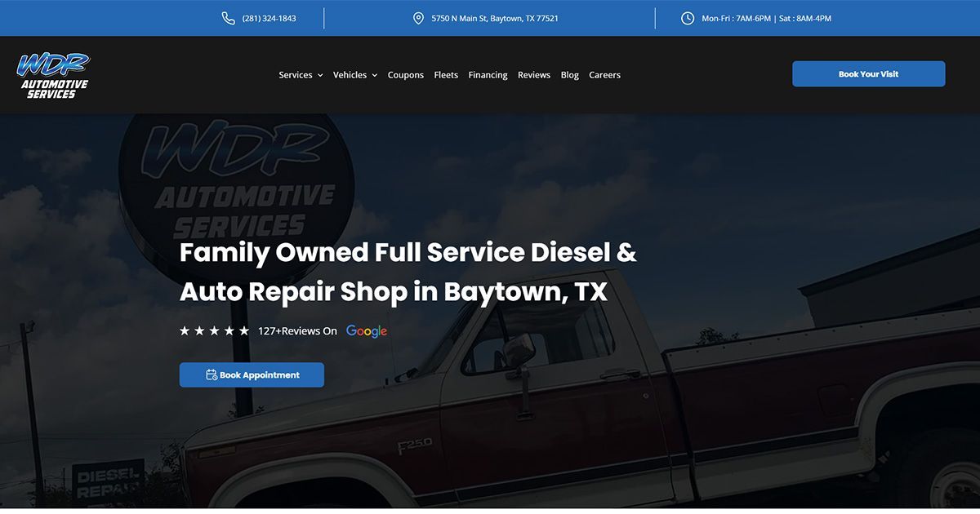Image resolution: width=980 pixels, height=514 pixels.
Task: Expand Services navigation to show options
Action: click(x=295, y=74)
